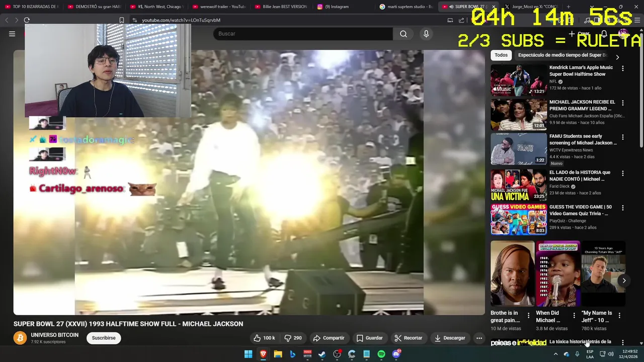644x362 pixels.
Task: Open Brave browser from the taskbar
Action: pos(263,354)
